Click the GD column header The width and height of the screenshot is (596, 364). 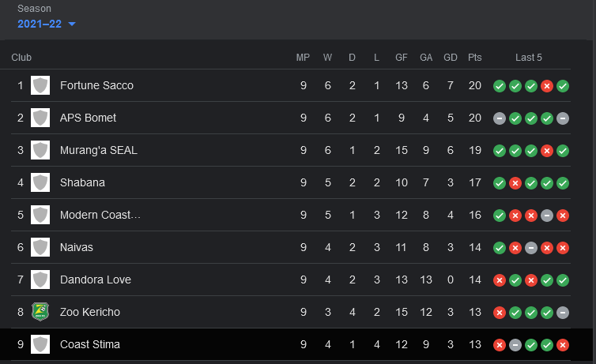(451, 58)
